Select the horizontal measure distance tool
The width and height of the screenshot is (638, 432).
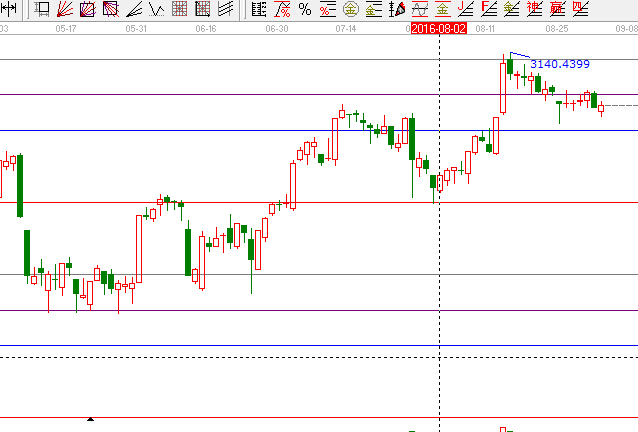click(8, 9)
